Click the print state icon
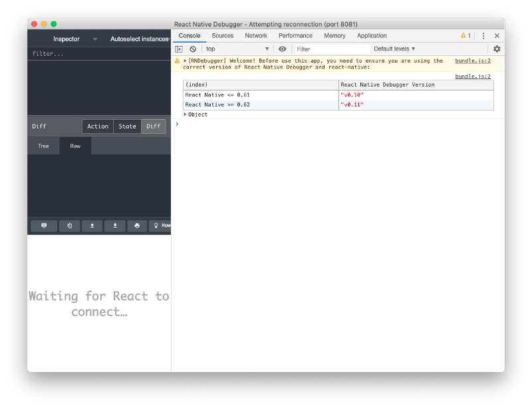Screen dimensions: 532x408 (136, 226)
